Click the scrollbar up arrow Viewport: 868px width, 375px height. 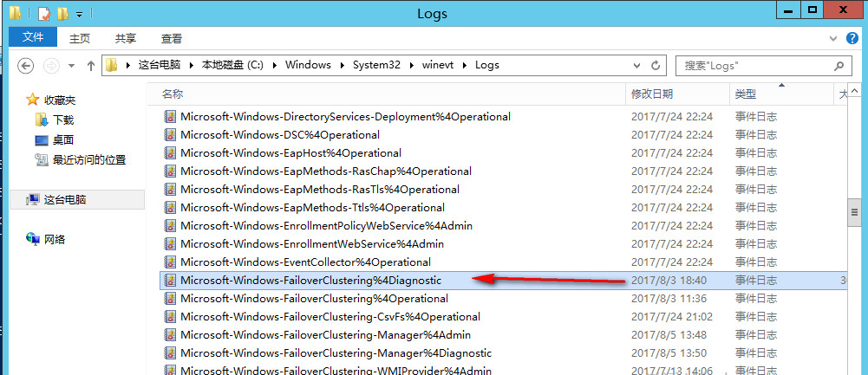click(x=854, y=90)
